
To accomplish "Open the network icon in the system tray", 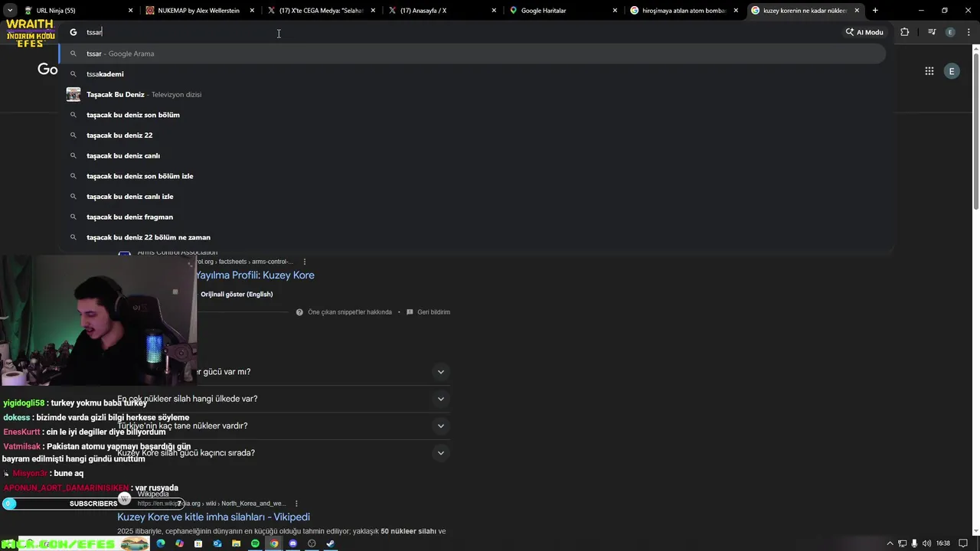I will click(902, 543).
